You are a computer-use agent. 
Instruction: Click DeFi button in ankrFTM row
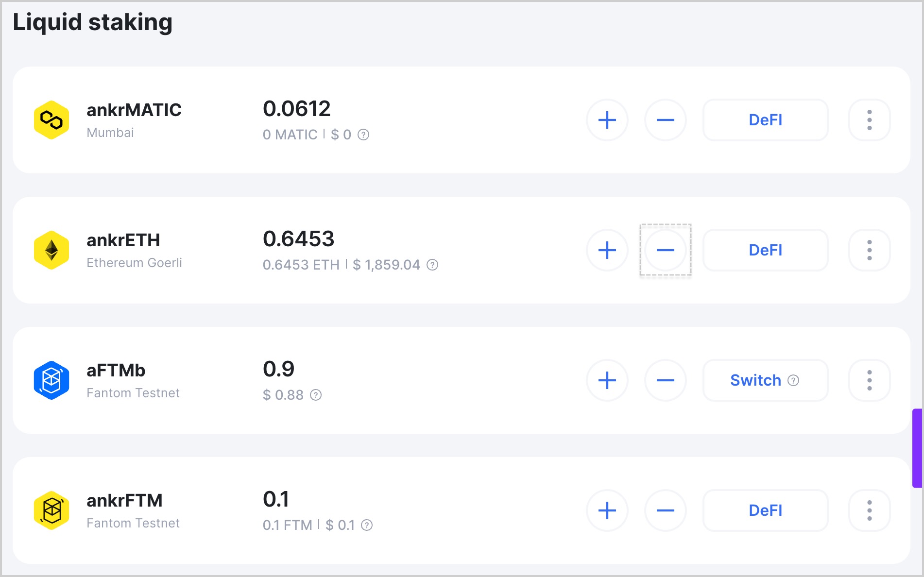click(x=765, y=510)
